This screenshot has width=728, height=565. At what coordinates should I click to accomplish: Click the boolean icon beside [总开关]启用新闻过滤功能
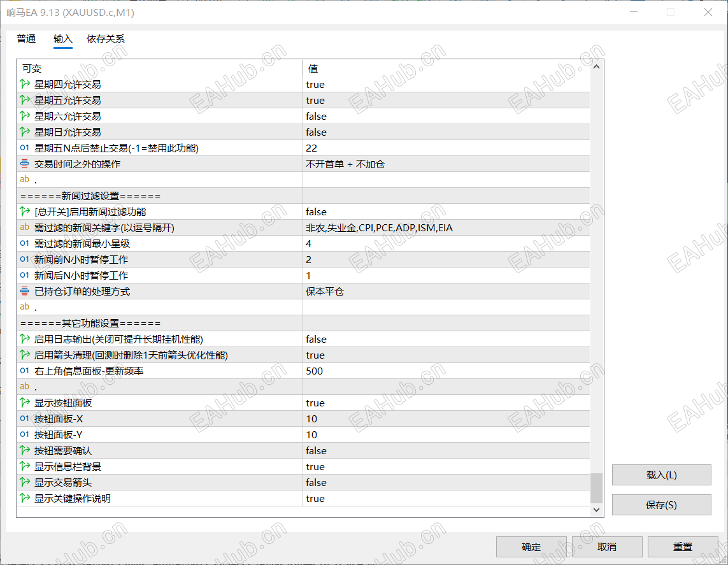click(x=25, y=211)
